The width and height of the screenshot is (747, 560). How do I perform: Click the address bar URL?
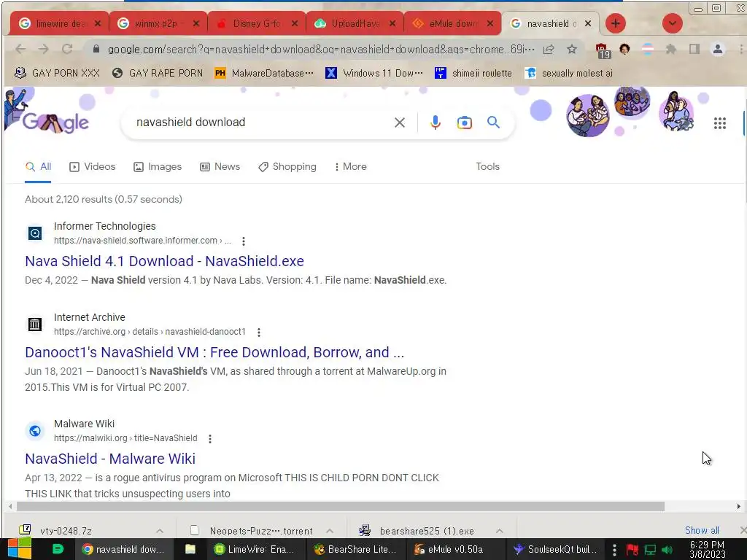coord(321,49)
